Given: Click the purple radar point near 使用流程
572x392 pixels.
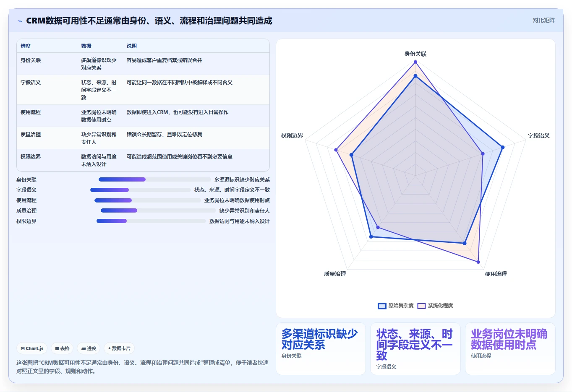Looking at the screenshot, I should 478,262.
